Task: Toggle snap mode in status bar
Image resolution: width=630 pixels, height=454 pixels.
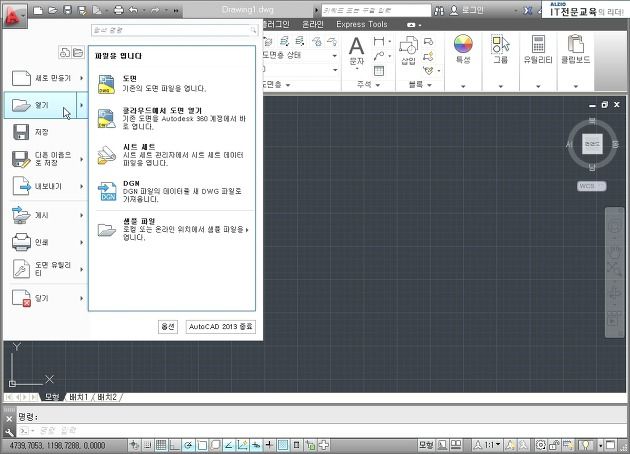Action: (147, 445)
